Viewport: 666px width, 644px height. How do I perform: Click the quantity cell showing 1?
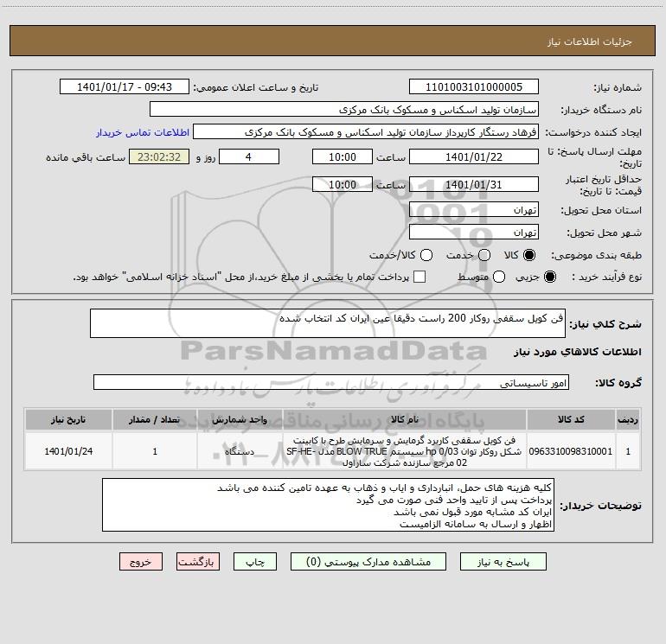pos(155,451)
